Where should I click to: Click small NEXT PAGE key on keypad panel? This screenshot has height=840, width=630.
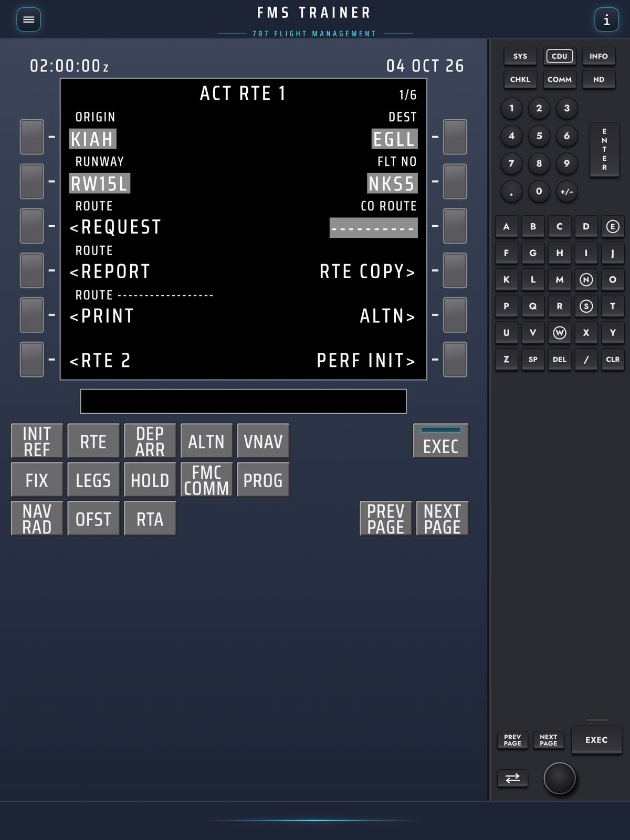[548, 740]
